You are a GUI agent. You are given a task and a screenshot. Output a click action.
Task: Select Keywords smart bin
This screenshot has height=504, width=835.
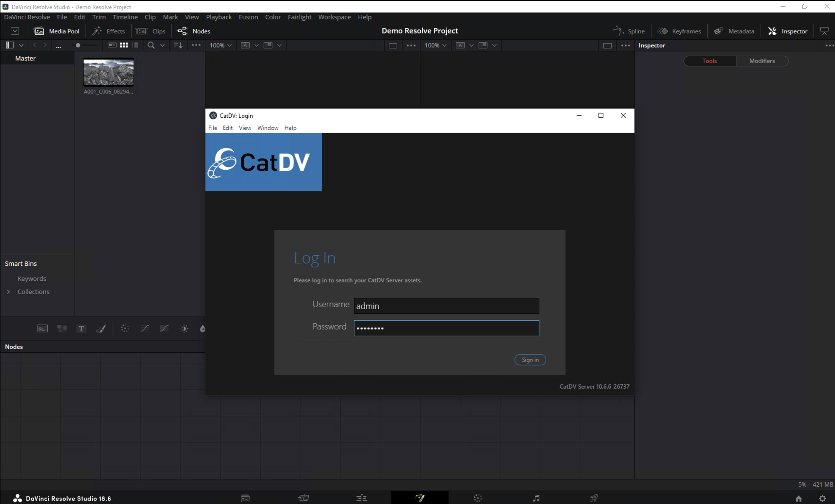[32, 278]
